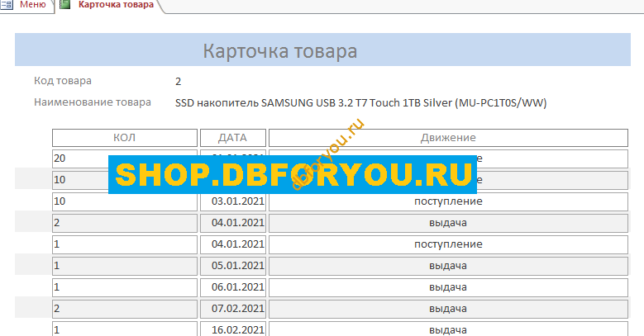Select quantity 1 in 04.01.2021 поступление row
The image size is (644, 336).
(125, 244)
